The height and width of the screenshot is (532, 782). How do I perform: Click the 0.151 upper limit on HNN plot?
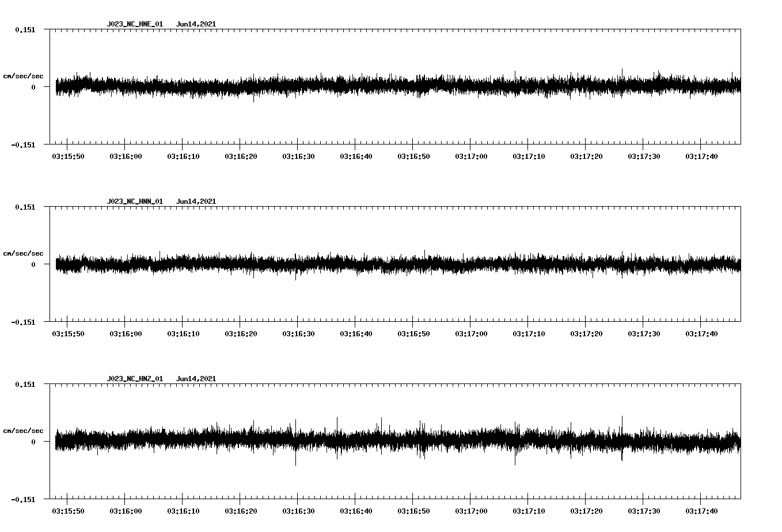25,207
